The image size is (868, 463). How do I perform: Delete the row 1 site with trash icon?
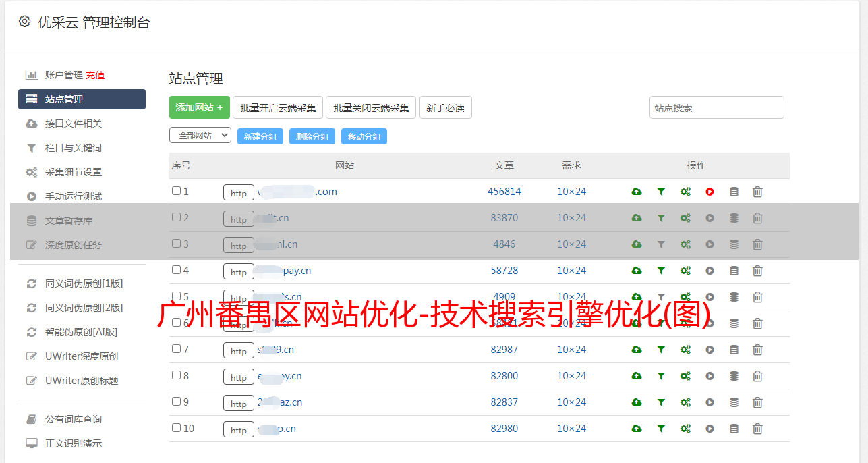tap(757, 192)
